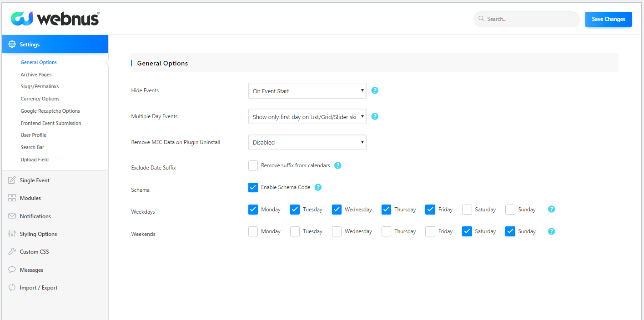Open the Hide Events dropdown
This screenshot has width=644, height=320.
click(307, 91)
